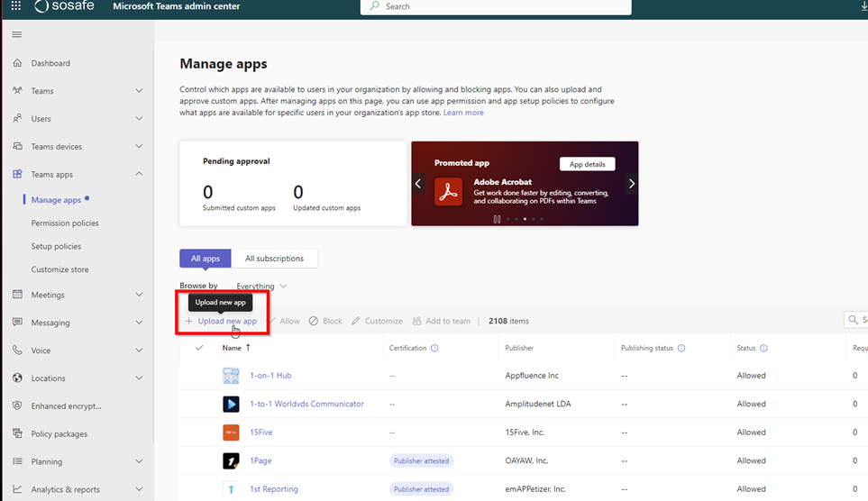Click the App details button

(587, 164)
